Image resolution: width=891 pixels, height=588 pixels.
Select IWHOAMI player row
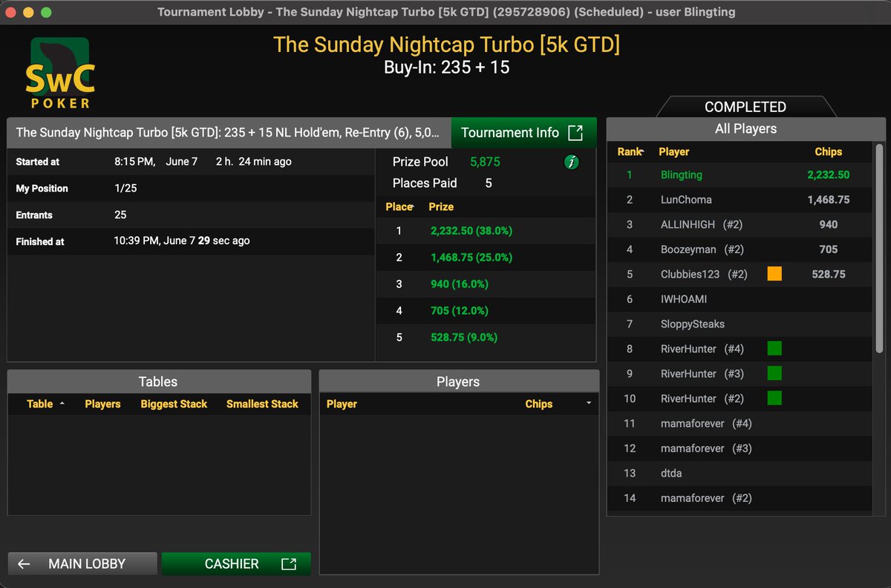[x=740, y=299]
